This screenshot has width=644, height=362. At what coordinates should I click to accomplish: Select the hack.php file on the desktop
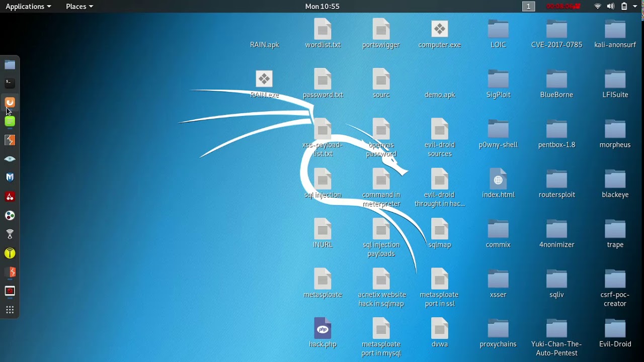pos(323,333)
